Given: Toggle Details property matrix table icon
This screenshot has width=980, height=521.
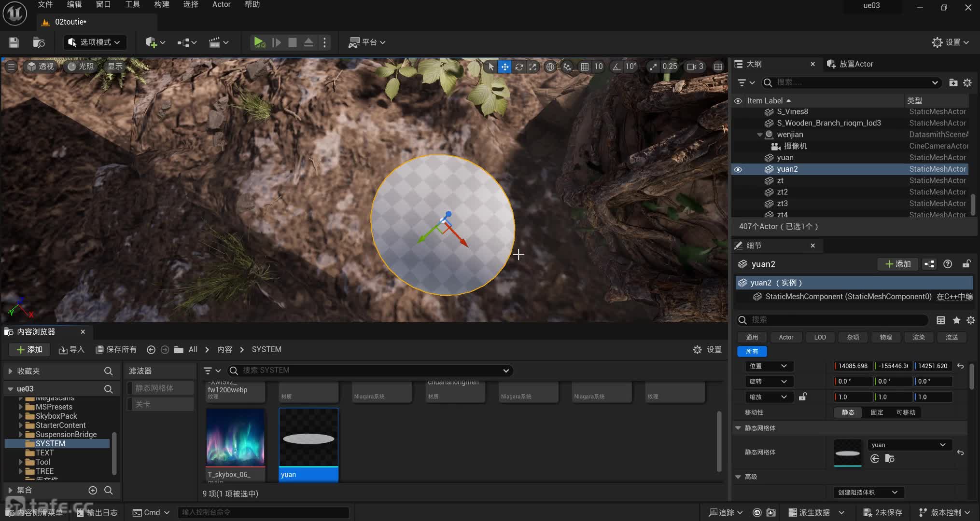Looking at the screenshot, I should tap(941, 320).
